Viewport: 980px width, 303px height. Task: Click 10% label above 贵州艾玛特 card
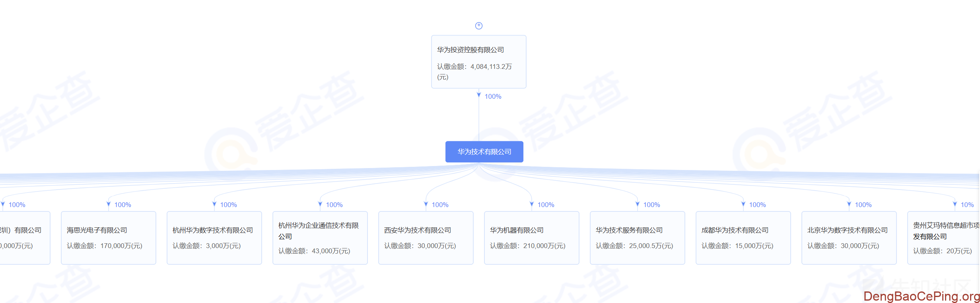[x=967, y=205]
